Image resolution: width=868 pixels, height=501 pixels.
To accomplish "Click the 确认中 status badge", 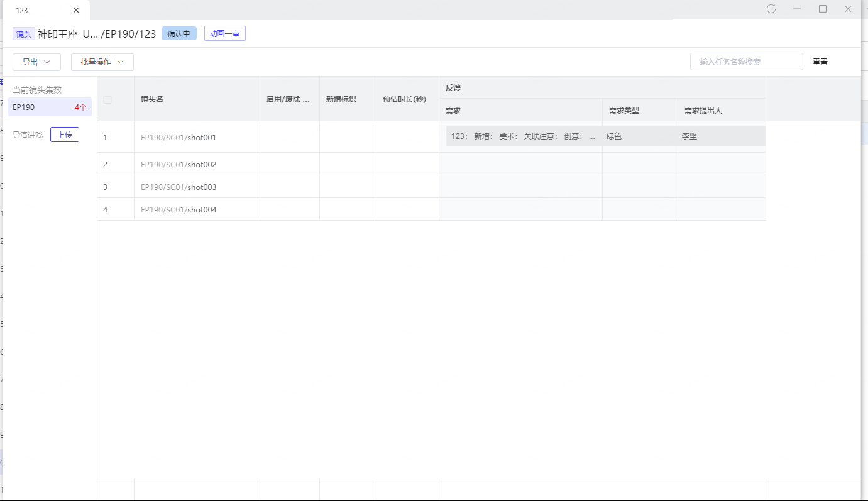I will click(179, 34).
